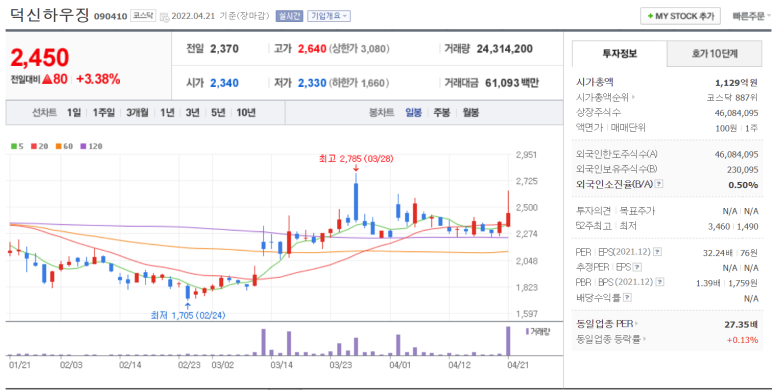This screenshot has width=773, height=390.
Task: Click the red up-triangle next to 80
Action: click(x=47, y=79)
